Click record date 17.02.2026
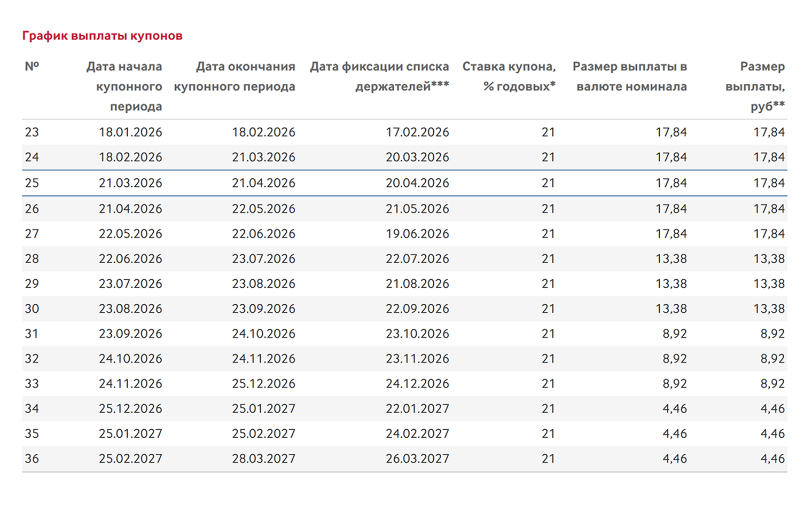The height and width of the screenshot is (505, 812). 417,132
